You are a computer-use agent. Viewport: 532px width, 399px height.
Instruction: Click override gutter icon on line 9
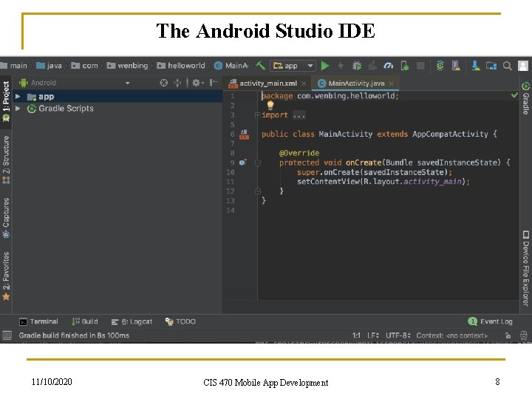click(242, 162)
